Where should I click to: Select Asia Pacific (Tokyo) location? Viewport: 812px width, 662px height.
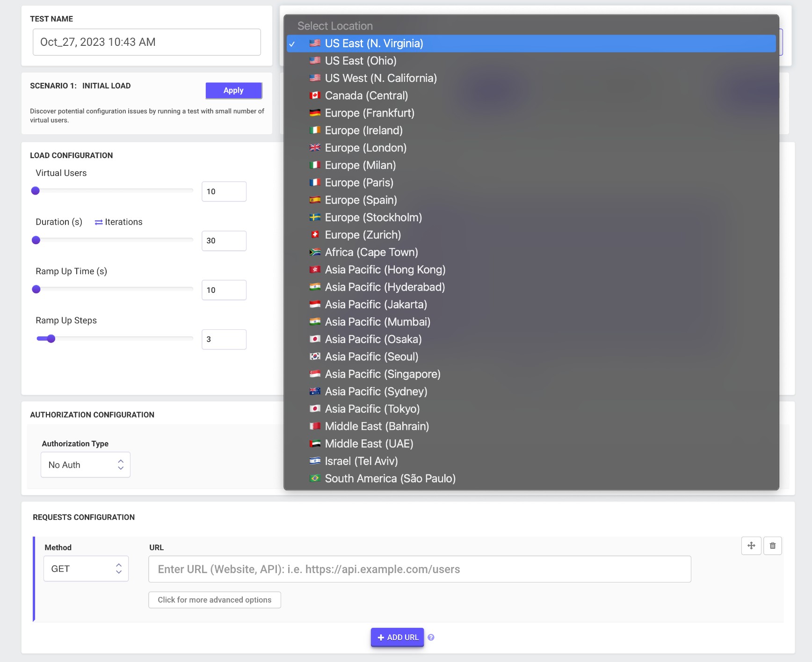pos(531,409)
